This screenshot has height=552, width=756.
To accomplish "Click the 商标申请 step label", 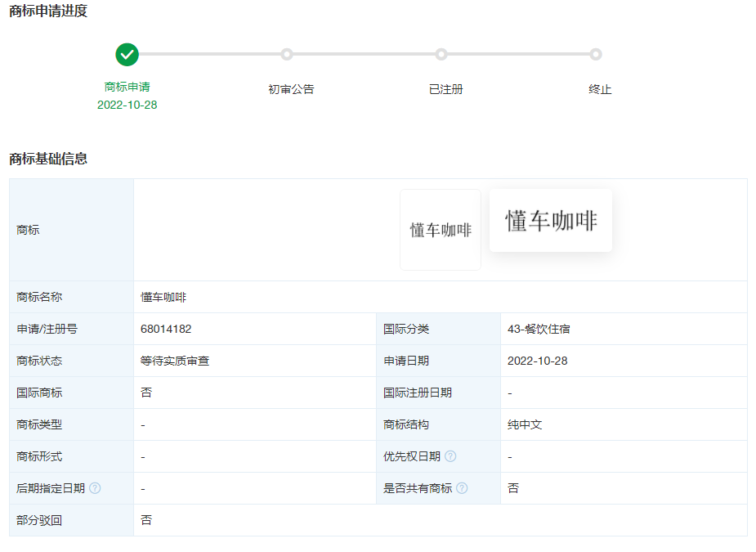I will click(x=127, y=87).
